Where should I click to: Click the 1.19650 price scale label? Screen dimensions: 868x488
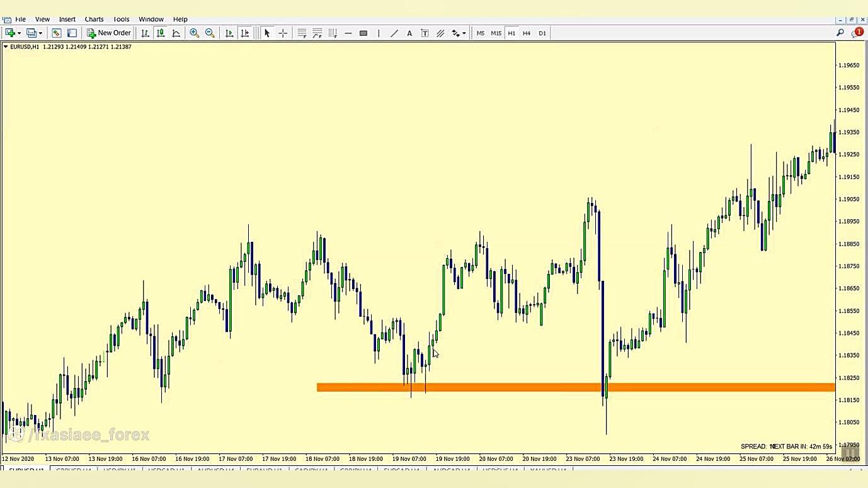click(849, 65)
